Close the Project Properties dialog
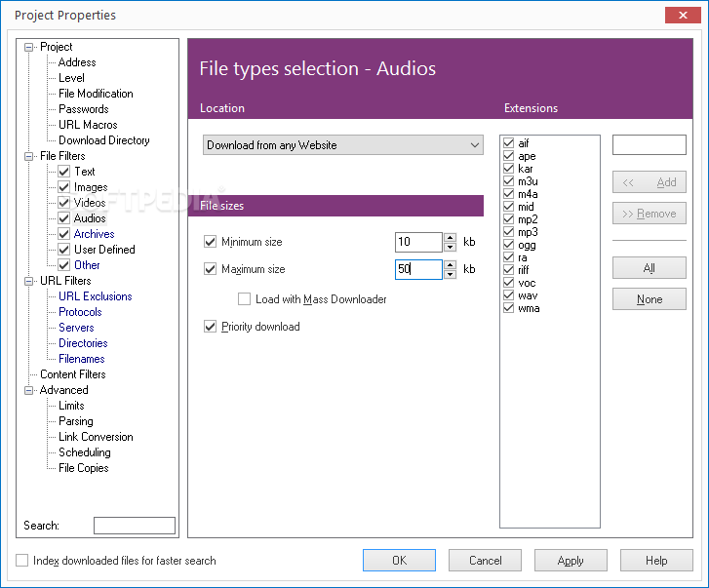The image size is (709, 588). pos(679,15)
